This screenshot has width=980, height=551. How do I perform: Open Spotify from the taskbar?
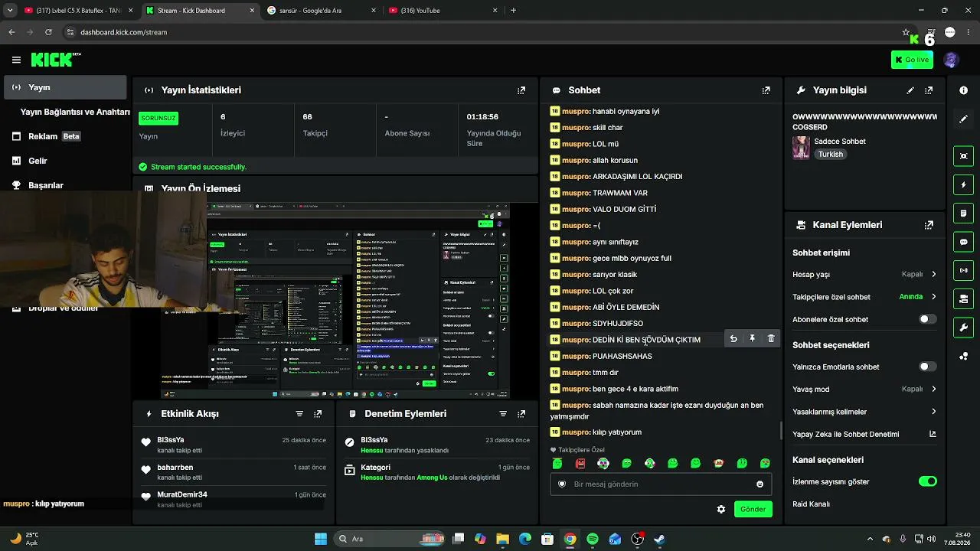[593, 539]
